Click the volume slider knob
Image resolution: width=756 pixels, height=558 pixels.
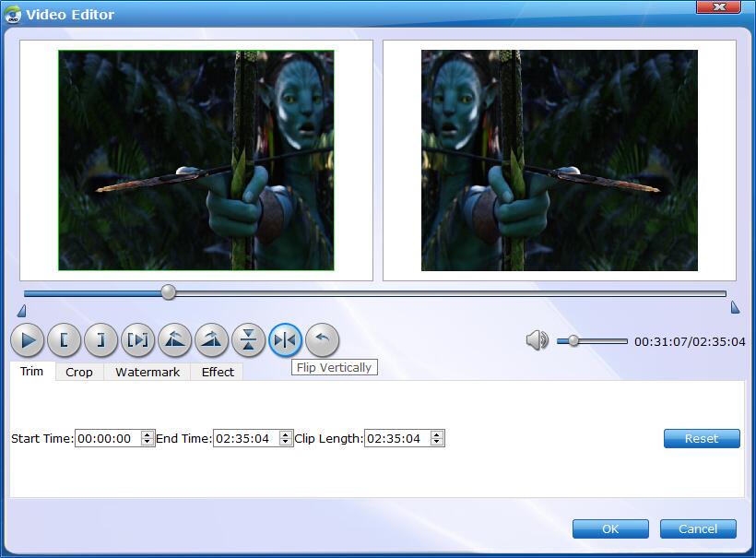tap(573, 341)
